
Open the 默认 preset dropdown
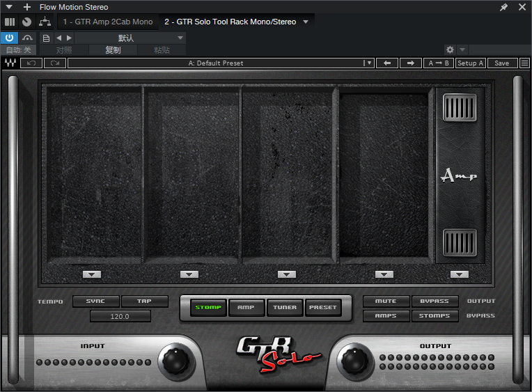tap(130, 38)
